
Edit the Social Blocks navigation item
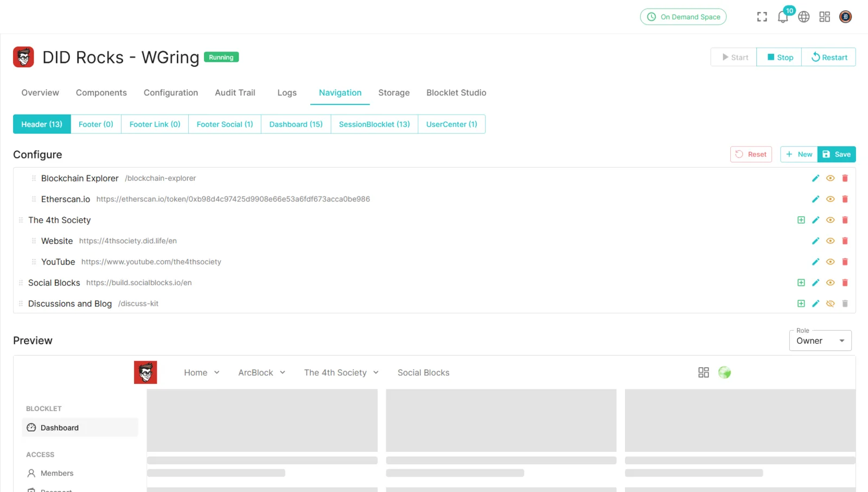[x=815, y=282]
